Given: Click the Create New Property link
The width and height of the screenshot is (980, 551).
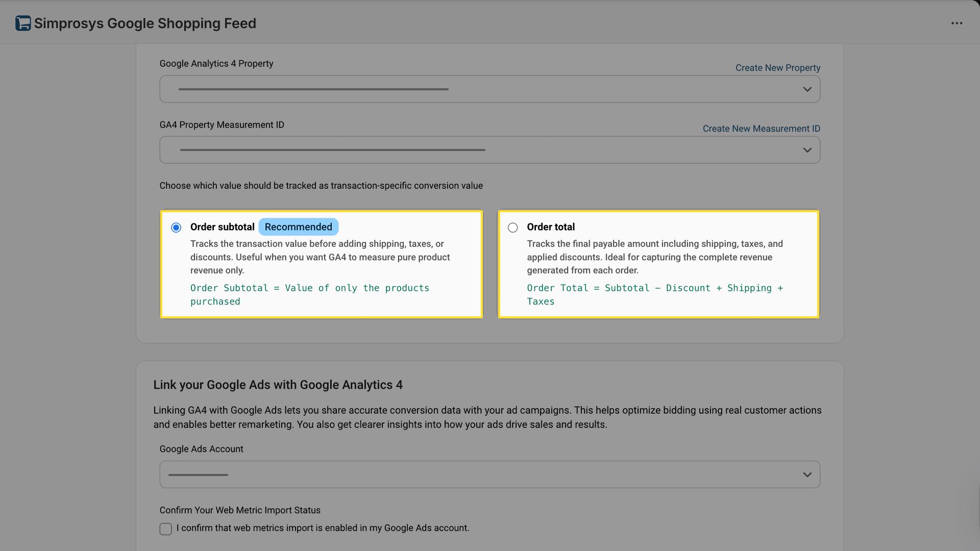Looking at the screenshot, I should click(x=777, y=67).
